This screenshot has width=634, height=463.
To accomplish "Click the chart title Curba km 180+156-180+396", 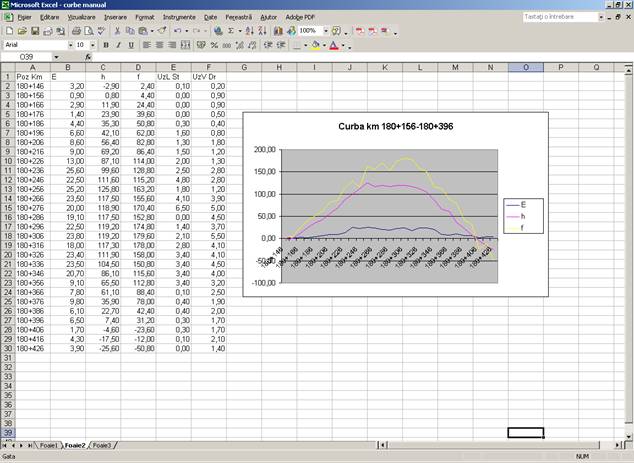I will 395,127.
